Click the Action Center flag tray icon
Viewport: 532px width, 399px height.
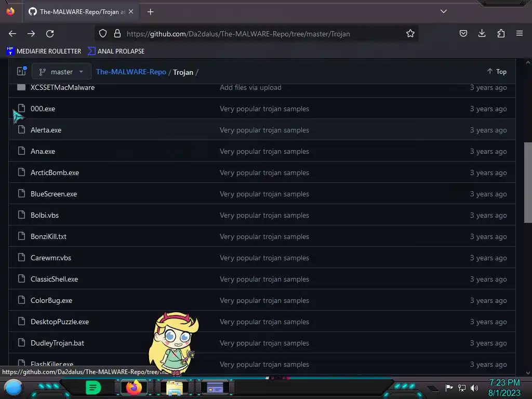click(449, 388)
